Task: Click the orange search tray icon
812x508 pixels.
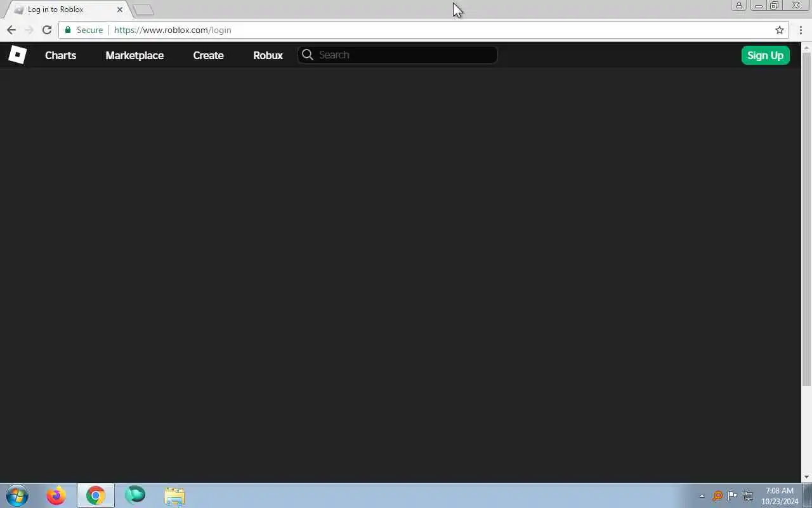Action: pyautogui.click(x=717, y=496)
